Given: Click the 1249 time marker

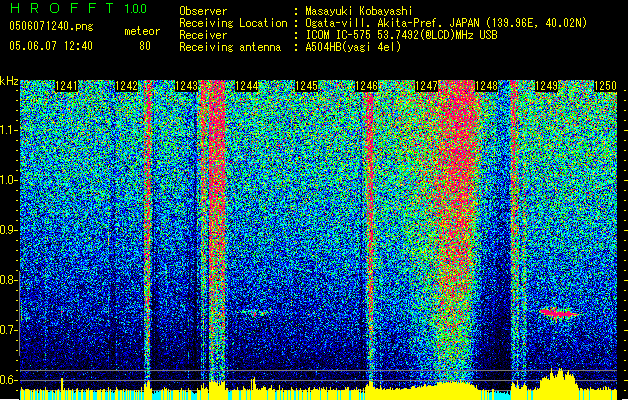Looking at the screenshot, I should pos(546,86).
